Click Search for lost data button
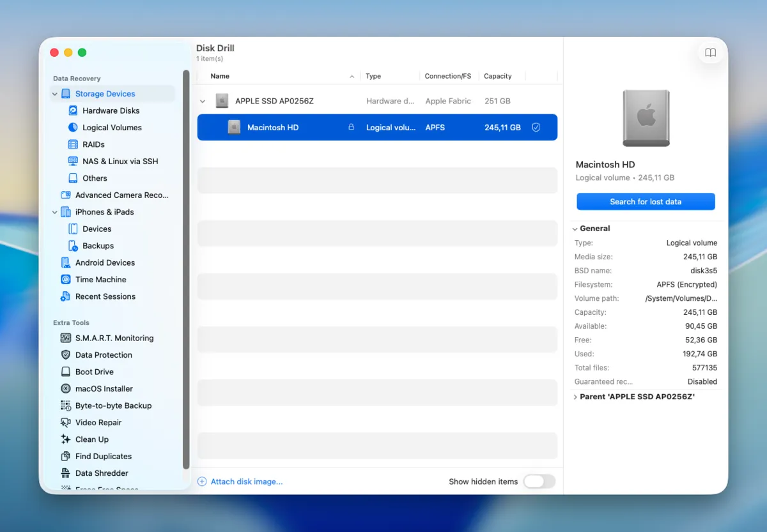The image size is (767, 532). coord(646,202)
